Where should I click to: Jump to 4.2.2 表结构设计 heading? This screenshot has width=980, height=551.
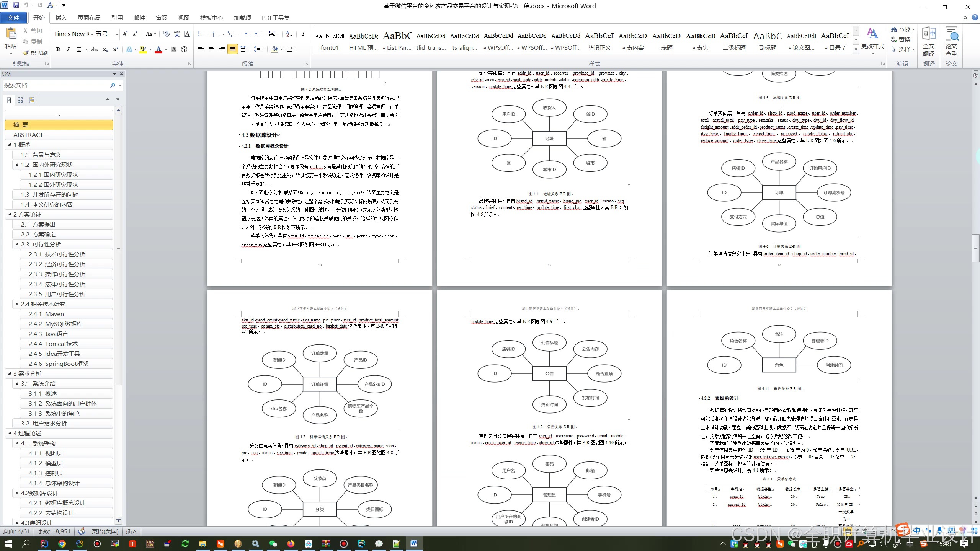pyautogui.click(x=51, y=513)
